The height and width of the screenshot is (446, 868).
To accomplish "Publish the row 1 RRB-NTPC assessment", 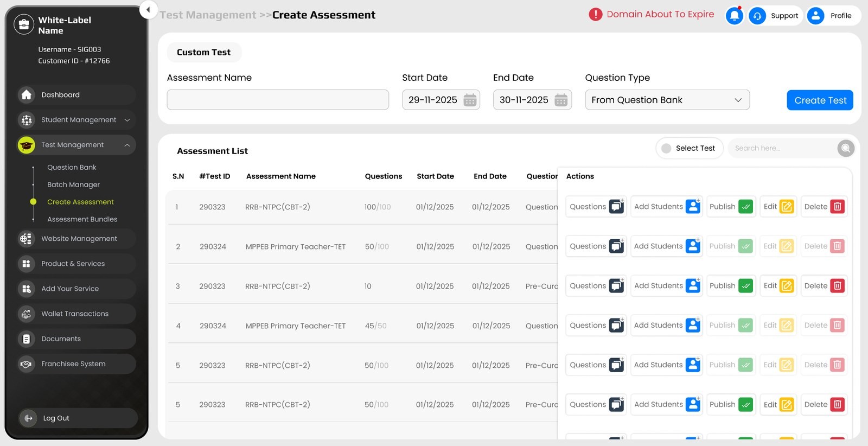I will point(731,207).
